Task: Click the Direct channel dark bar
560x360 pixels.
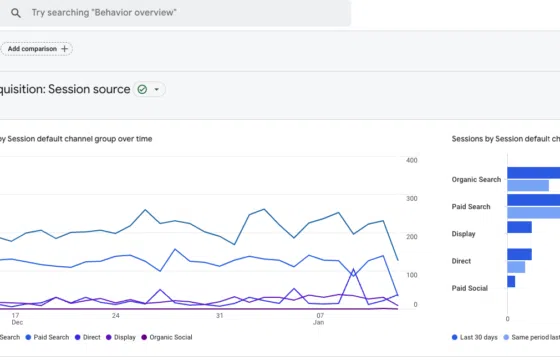Action: [x=519, y=254]
